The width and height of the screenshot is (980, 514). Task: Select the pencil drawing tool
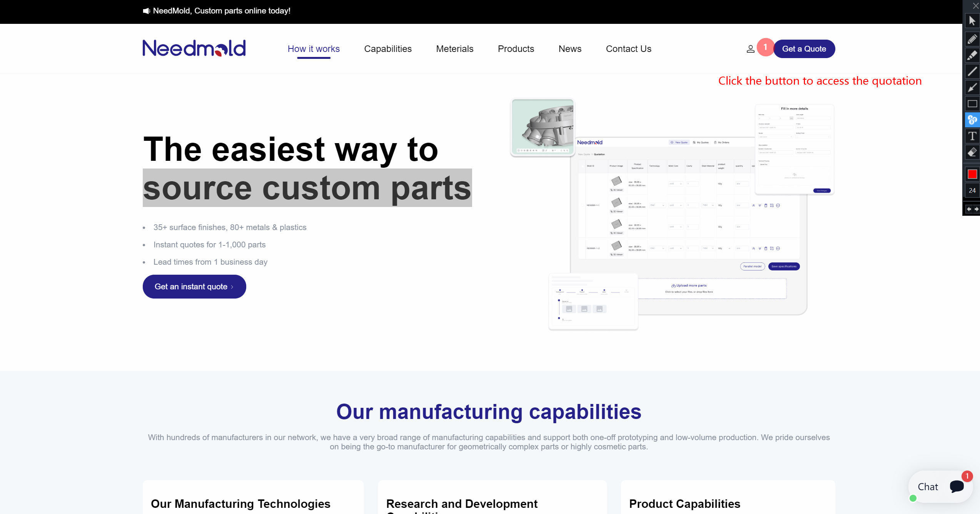click(972, 39)
